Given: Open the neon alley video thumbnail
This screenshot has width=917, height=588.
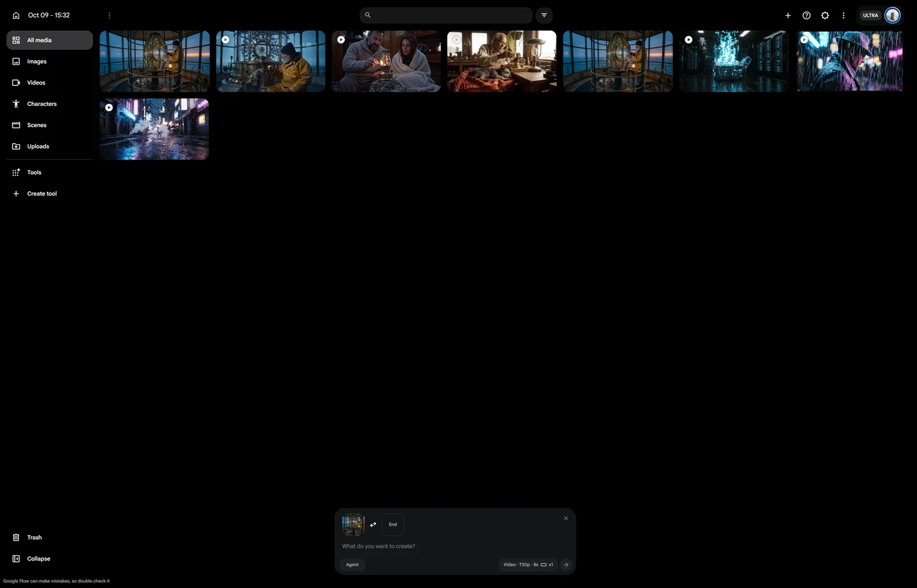Looking at the screenshot, I should pos(155,129).
